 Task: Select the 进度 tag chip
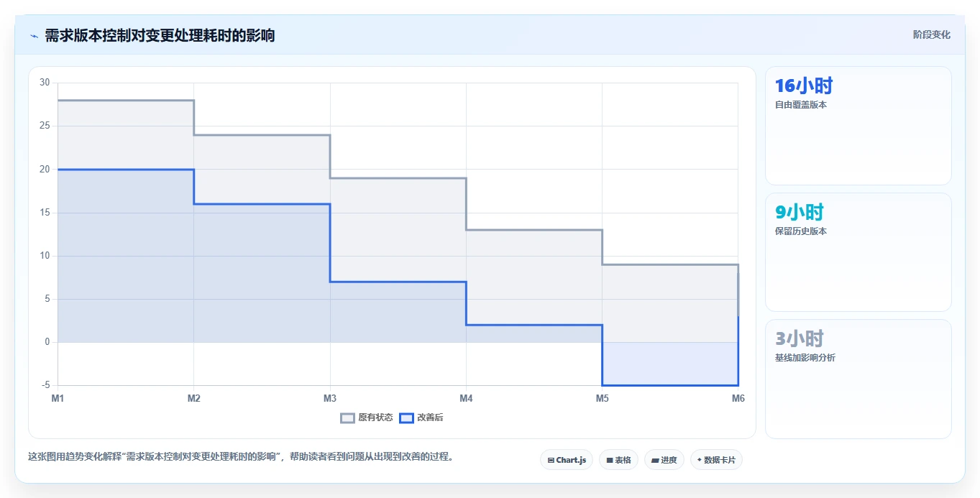coord(664,460)
